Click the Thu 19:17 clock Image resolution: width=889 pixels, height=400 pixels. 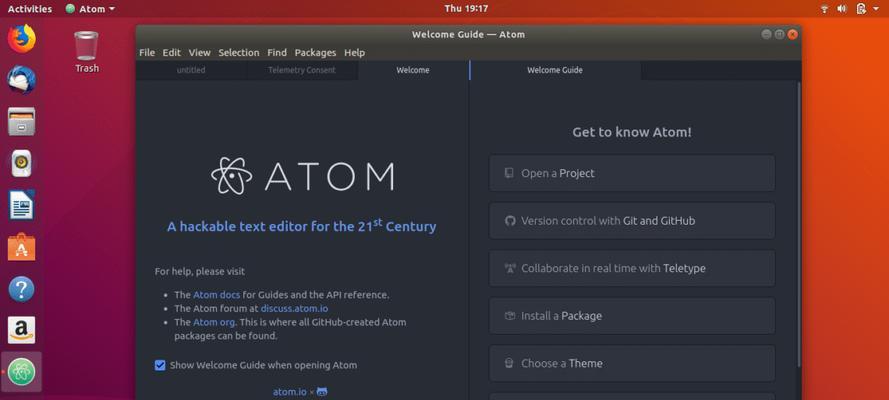(466, 8)
